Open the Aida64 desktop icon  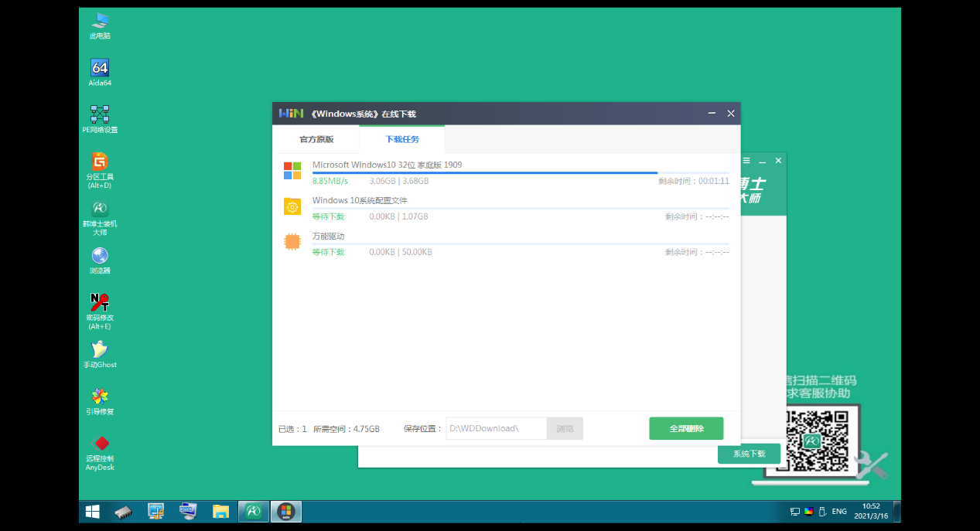[x=100, y=68]
